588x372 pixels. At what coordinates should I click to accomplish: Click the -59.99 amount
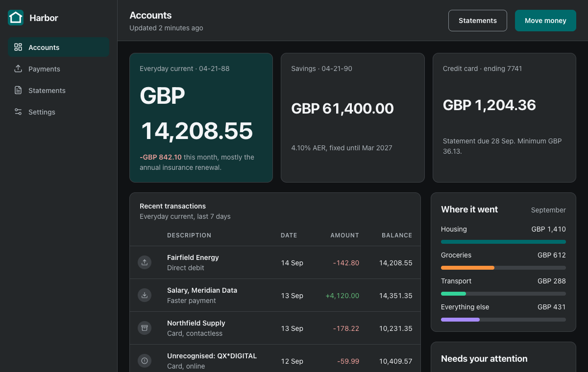[348, 361]
